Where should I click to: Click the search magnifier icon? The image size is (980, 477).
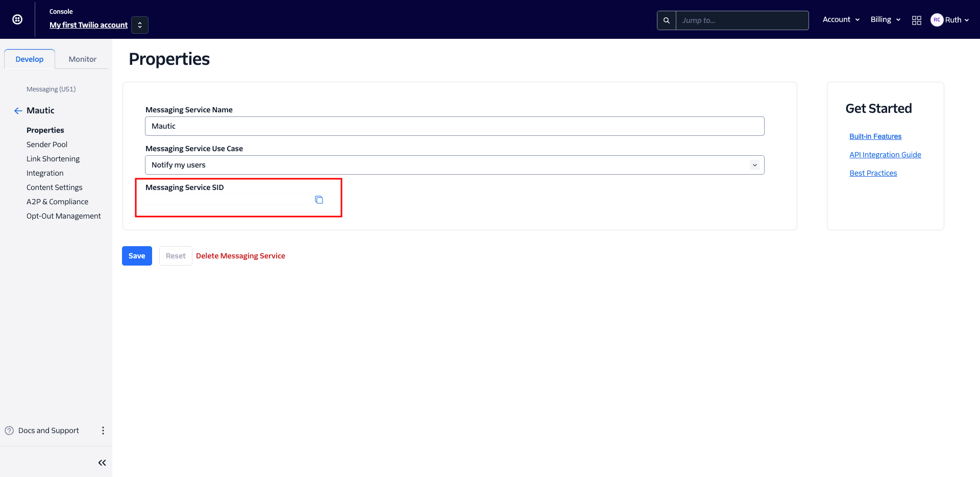pyautogui.click(x=666, y=20)
